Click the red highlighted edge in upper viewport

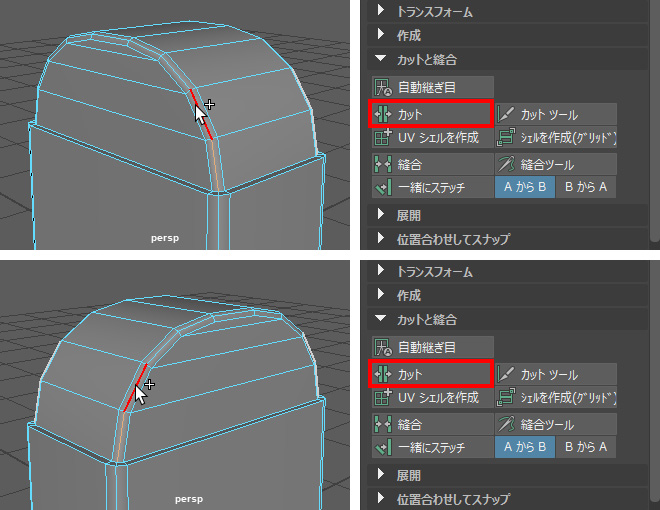coord(199,112)
